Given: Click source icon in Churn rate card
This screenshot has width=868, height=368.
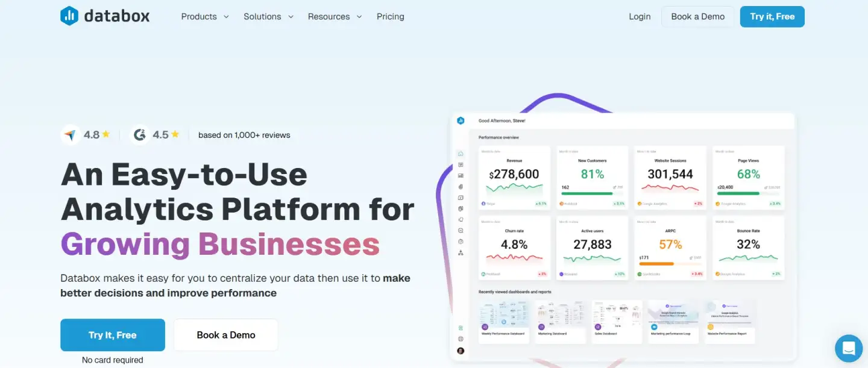Looking at the screenshot, I should pos(483,274).
